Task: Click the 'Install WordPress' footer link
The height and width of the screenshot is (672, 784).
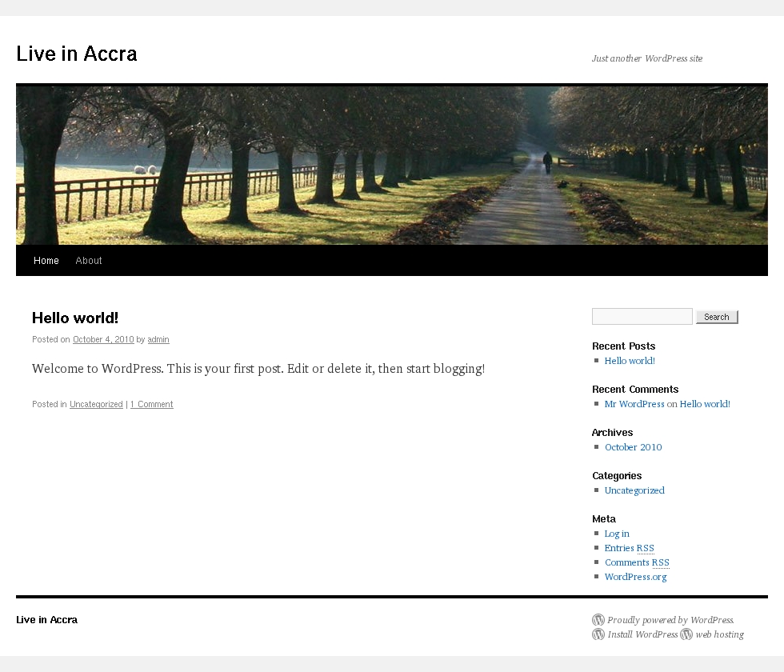Action: 642,634
